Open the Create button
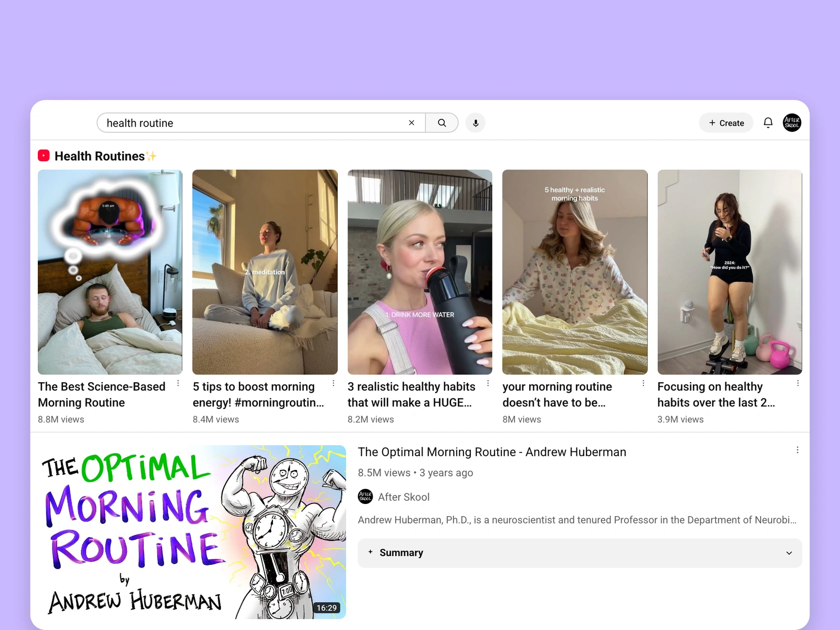The image size is (840, 630). (726, 123)
